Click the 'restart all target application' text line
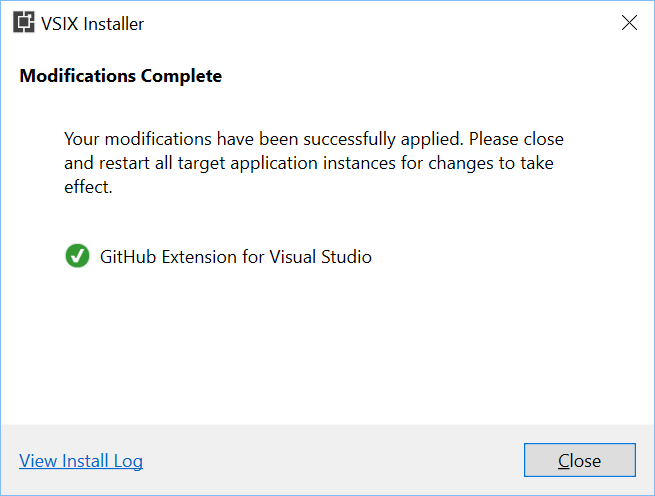The width and height of the screenshot is (655, 496). (x=208, y=163)
